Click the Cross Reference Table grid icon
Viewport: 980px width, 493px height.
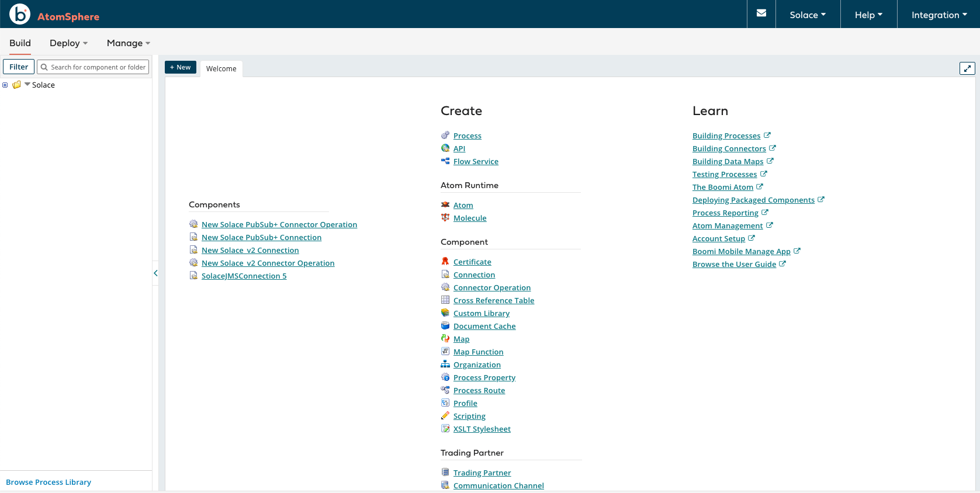click(445, 300)
